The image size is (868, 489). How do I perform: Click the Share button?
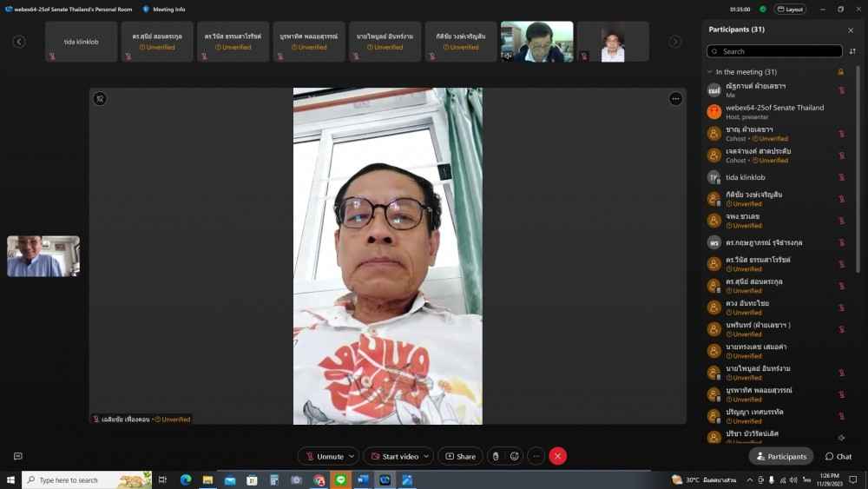pos(460,456)
